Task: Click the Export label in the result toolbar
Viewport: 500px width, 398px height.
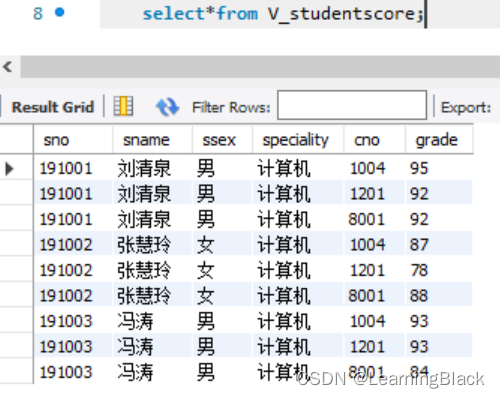Action: (x=466, y=108)
